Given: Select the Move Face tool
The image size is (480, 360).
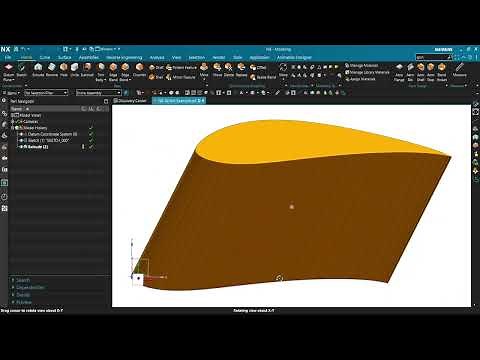Looking at the screenshot, I should pos(217,70).
